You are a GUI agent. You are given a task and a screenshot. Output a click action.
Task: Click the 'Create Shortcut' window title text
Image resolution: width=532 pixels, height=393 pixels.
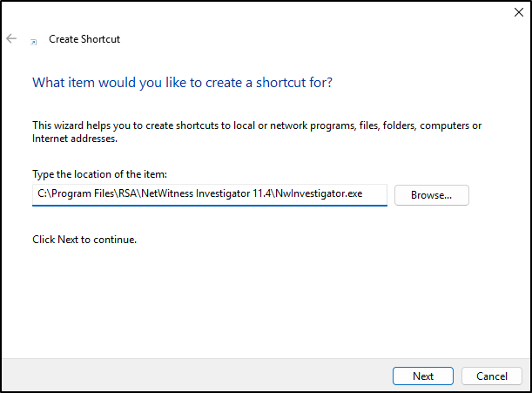[84, 39]
